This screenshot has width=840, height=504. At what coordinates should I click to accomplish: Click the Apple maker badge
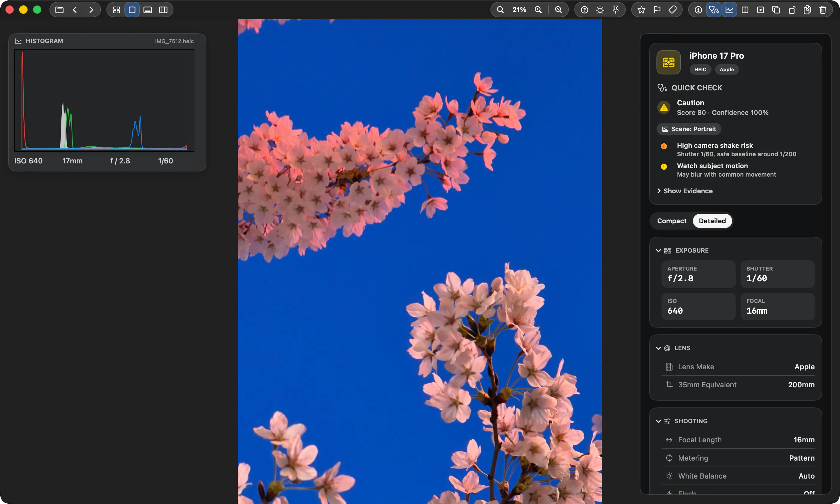727,70
